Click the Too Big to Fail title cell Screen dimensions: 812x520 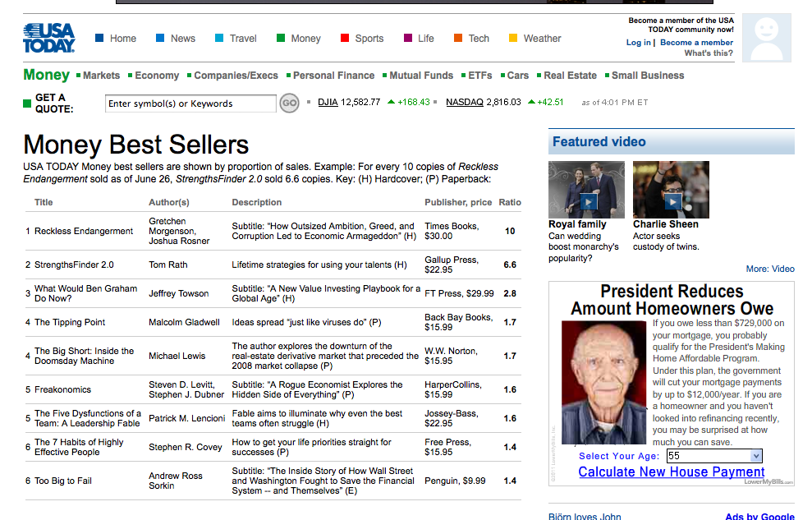pyautogui.click(x=63, y=481)
